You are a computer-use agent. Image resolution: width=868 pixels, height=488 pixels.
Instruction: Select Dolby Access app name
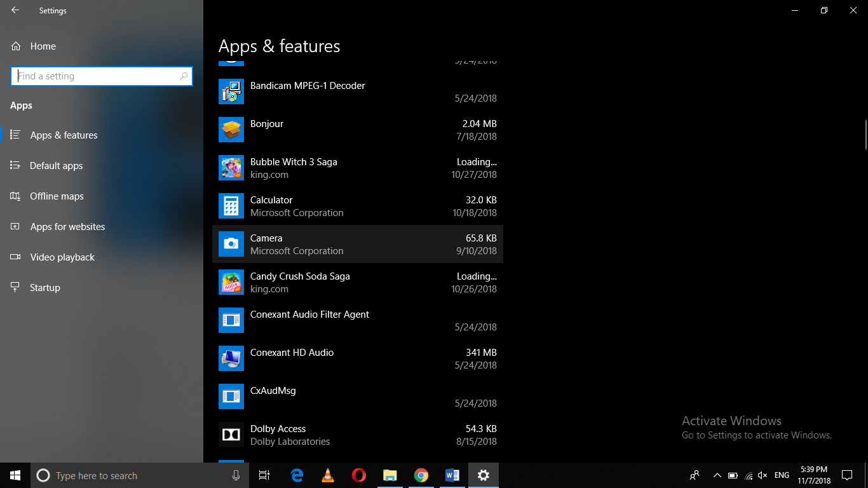[278, 429]
